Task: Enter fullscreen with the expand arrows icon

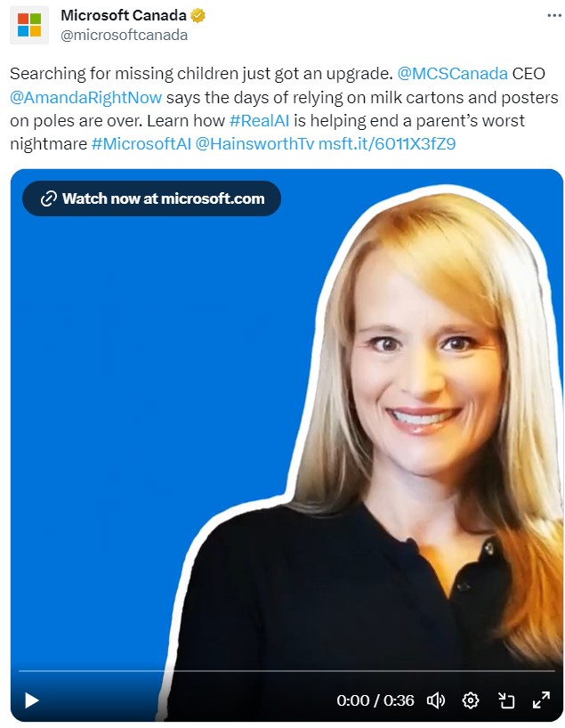Action: [541, 700]
